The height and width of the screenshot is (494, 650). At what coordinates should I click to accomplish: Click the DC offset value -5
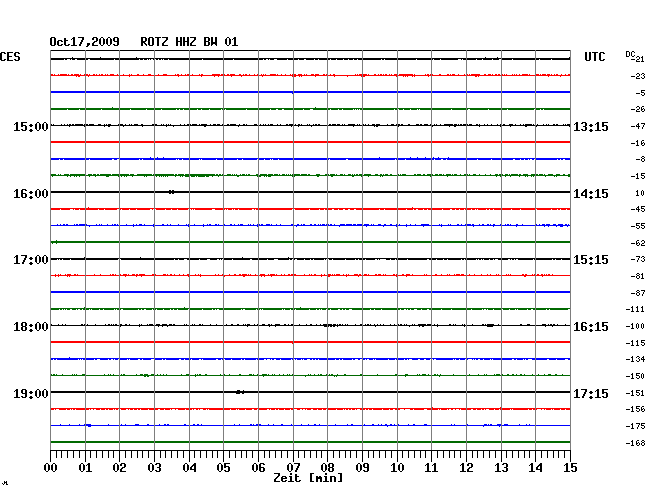(x=640, y=93)
